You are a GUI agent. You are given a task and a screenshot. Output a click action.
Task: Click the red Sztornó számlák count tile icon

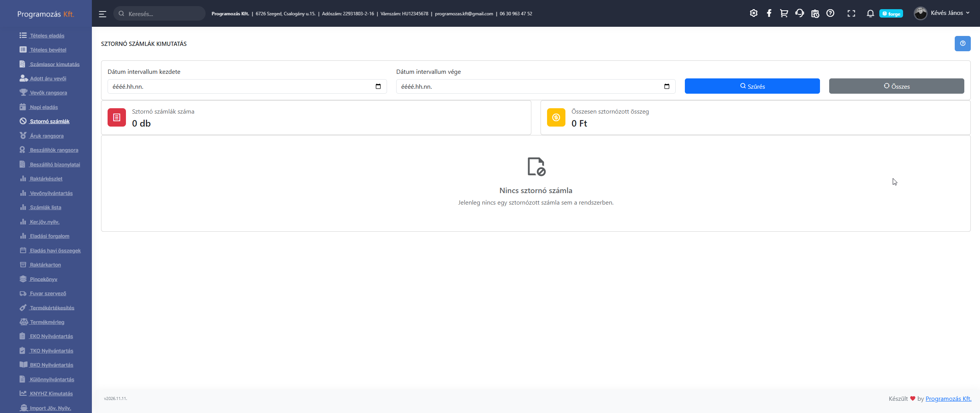pyautogui.click(x=117, y=117)
